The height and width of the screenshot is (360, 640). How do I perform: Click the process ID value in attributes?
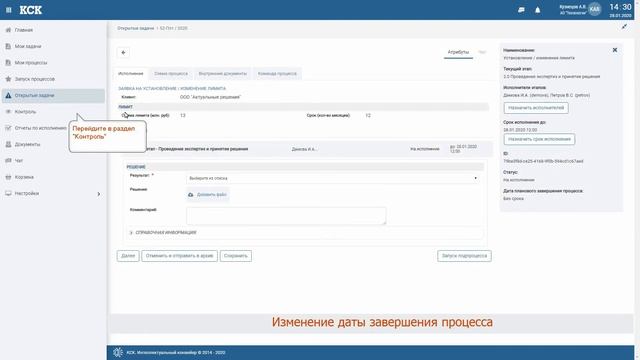point(543,161)
